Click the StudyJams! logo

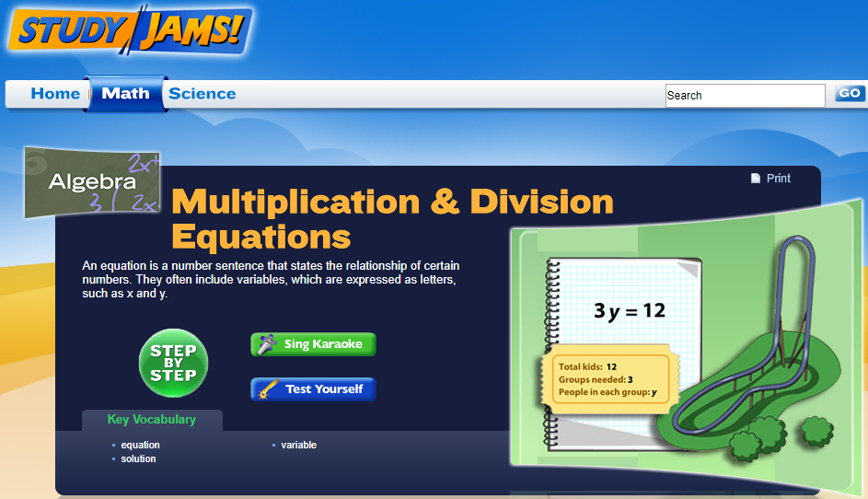[131, 29]
